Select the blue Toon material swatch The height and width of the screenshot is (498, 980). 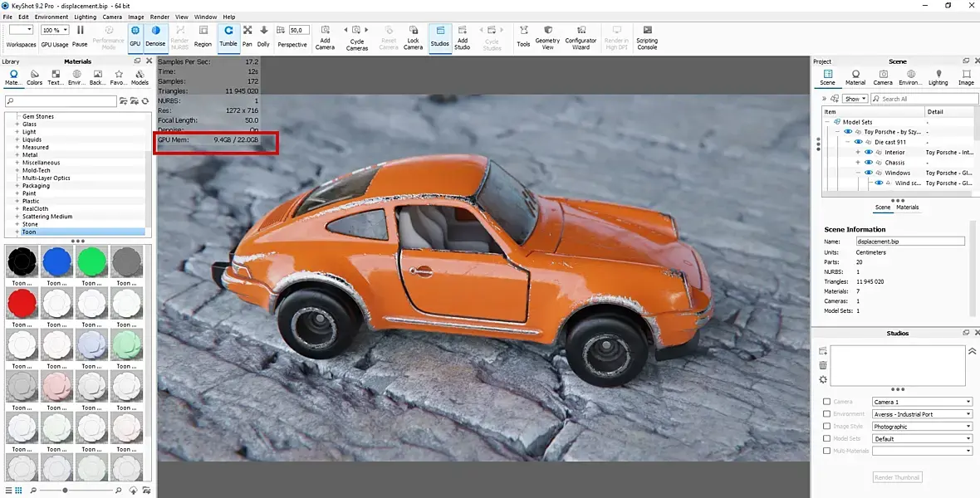coord(55,261)
